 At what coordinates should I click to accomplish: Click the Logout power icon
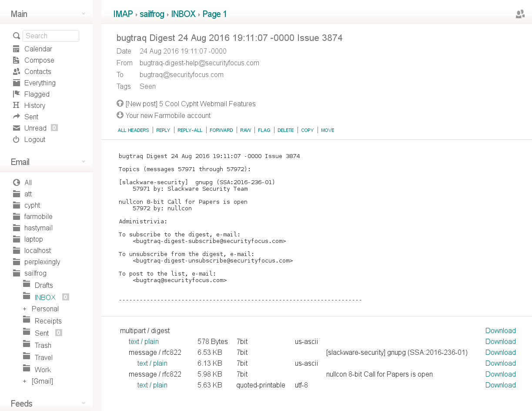16,139
